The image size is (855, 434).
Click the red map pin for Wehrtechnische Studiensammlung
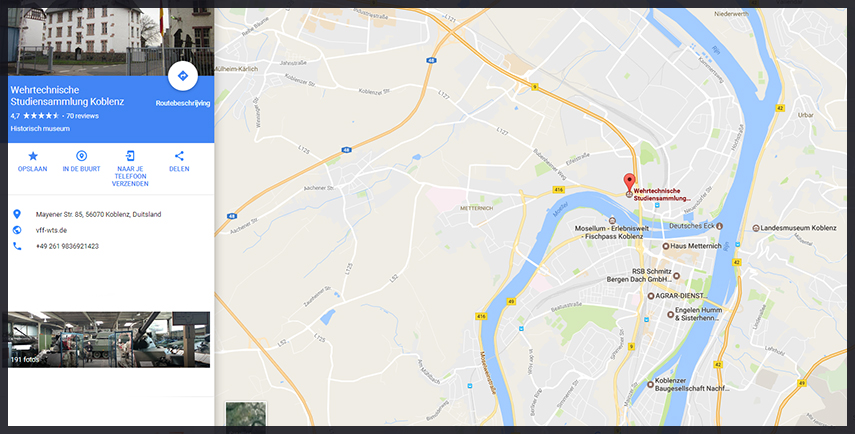click(x=629, y=182)
